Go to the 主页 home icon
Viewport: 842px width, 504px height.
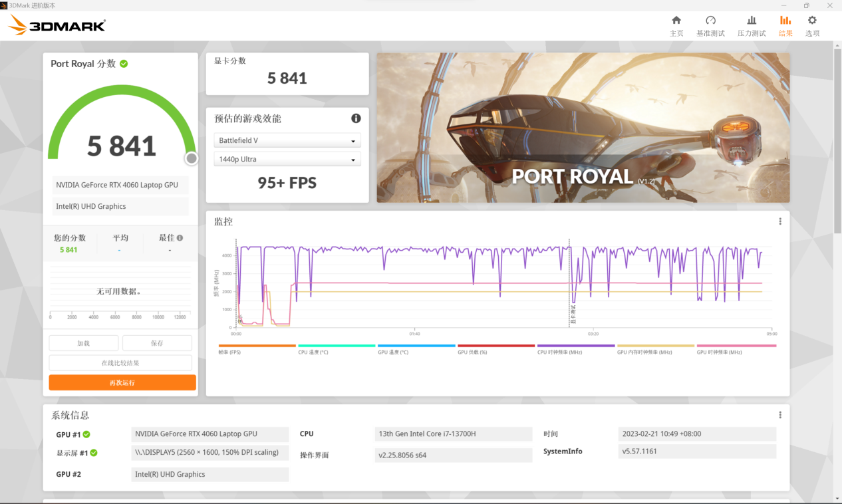tap(676, 25)
